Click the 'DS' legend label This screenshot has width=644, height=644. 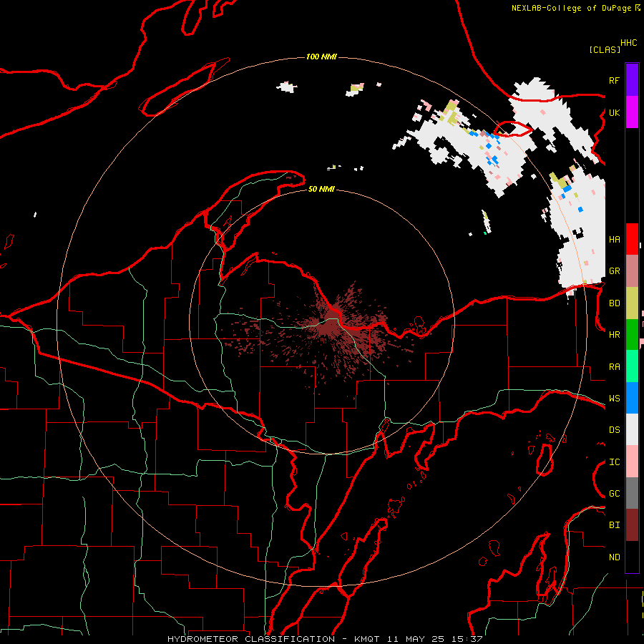pyautogui.click(x=614, y=430)
